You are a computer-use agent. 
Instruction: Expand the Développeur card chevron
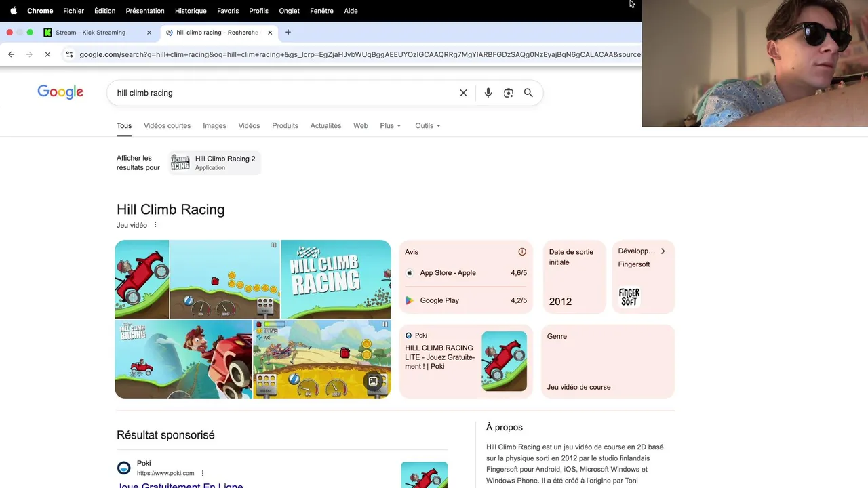[x=663, y=251]
